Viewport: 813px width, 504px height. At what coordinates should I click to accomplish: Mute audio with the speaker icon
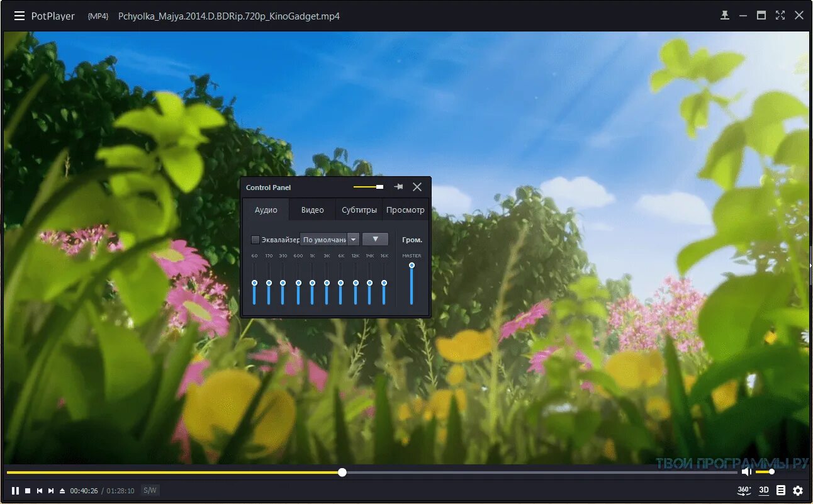[x=746, y=472]
